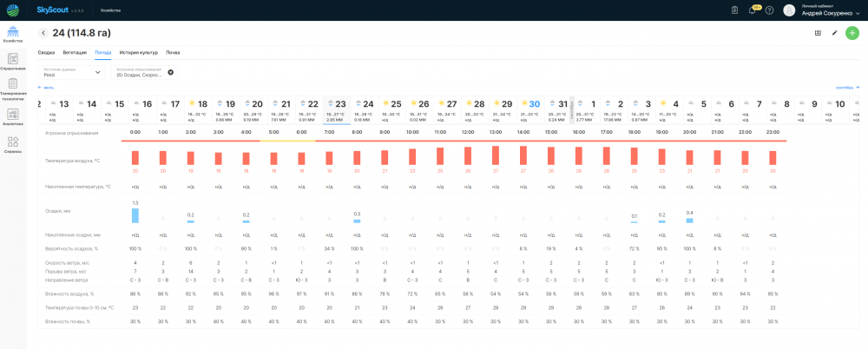The width and height of the screenshot is (868, 349).
Task: Open Планирование технологии in the sidebar
Action: tap(13, 89)
